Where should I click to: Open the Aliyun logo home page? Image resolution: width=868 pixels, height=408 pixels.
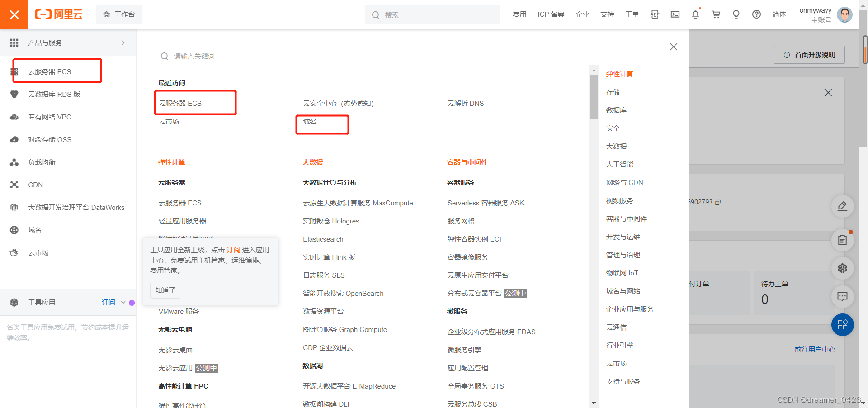point(59,14)
